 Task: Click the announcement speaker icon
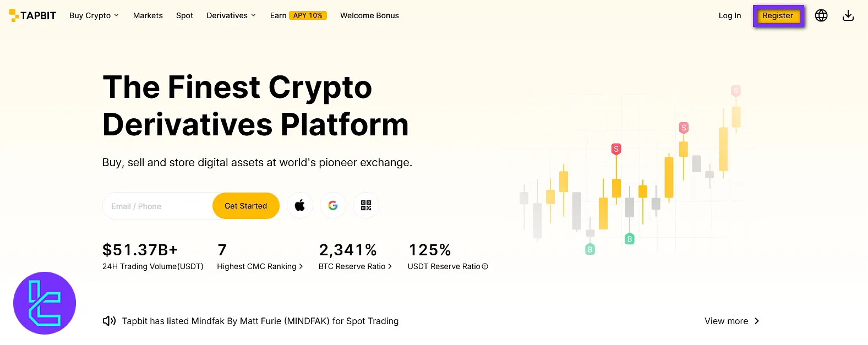pyautogui.click(x=109, y=321)
